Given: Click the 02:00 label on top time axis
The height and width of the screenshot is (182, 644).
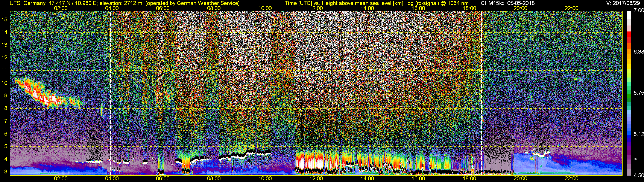Looking at the screenshot, I should (61, 8).
